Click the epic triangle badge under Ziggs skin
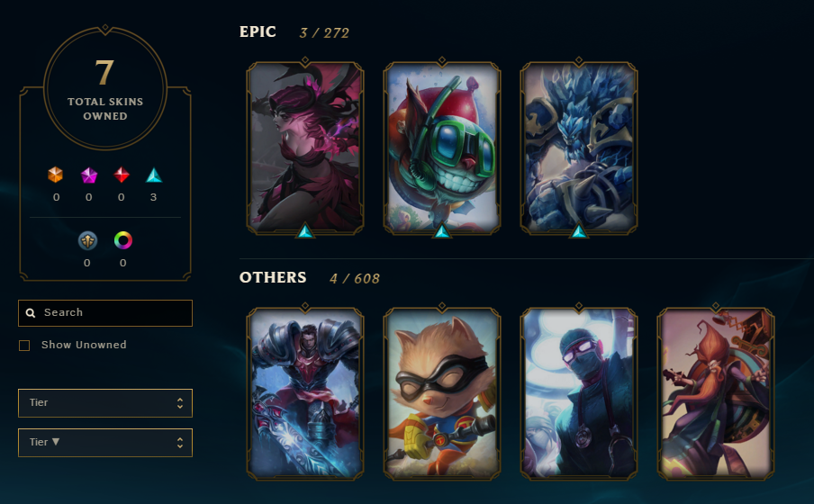The image size is (814, 504). [x=442, y=231]
